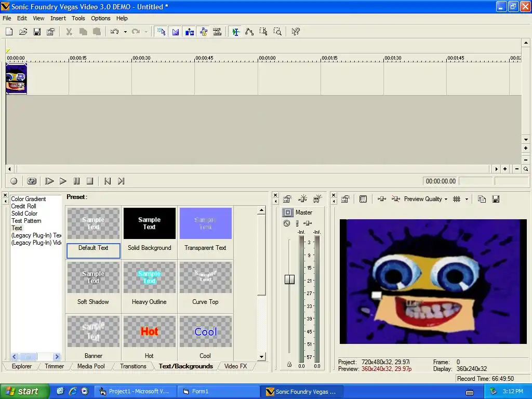Choose the Solid Background text preset
This screenshot has width=532, height=399.
(x=149, y=233)
